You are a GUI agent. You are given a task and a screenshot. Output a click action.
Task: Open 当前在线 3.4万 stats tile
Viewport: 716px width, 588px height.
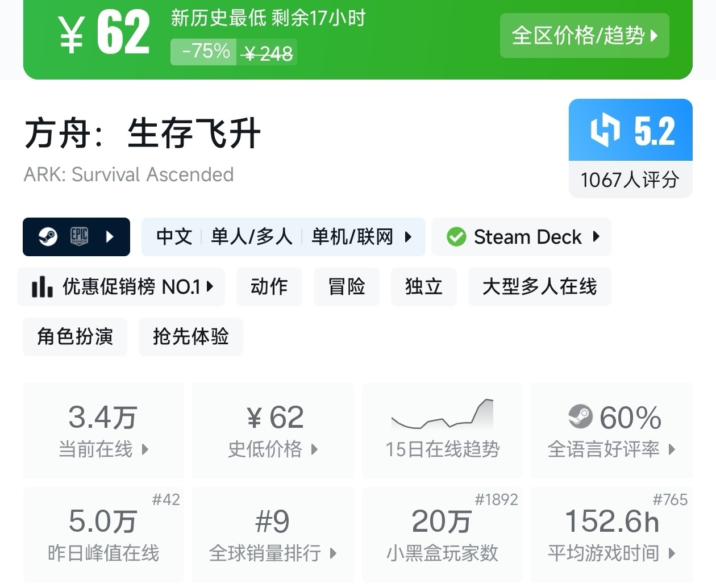pos(103,430)
